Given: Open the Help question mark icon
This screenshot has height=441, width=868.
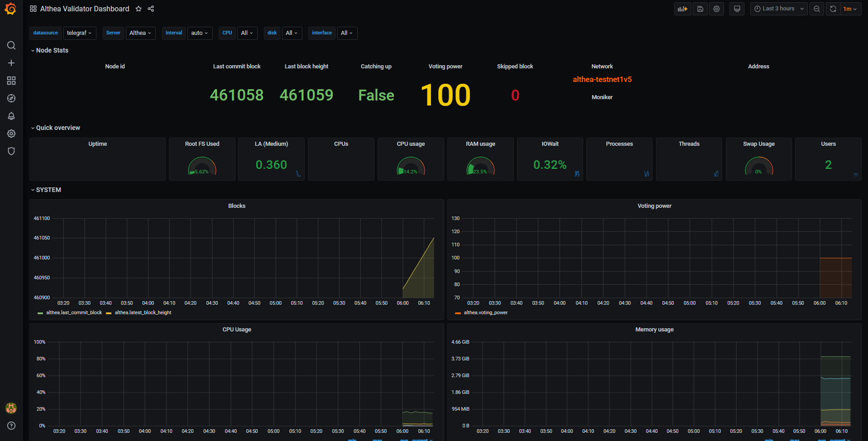Looking at the screenshot, I should pos(11,426).
